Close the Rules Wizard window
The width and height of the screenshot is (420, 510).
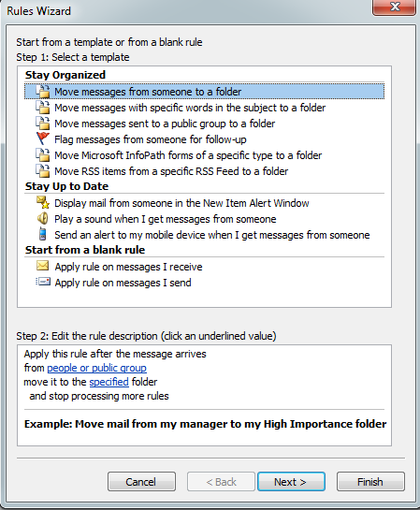(x=395, y=7)
